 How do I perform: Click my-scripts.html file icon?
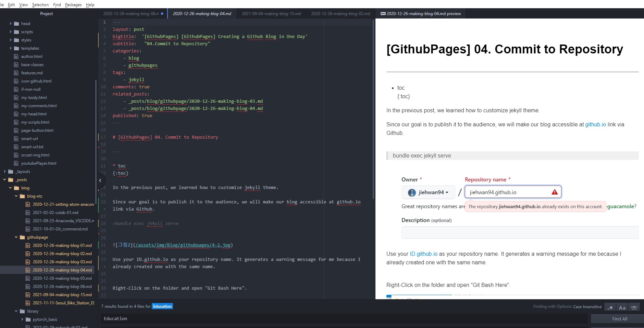click(x=16, y=122)
